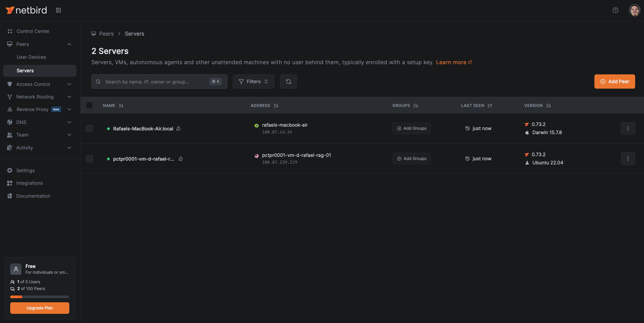Expand the Team menu
644x323 pixels.
[39, 135]
